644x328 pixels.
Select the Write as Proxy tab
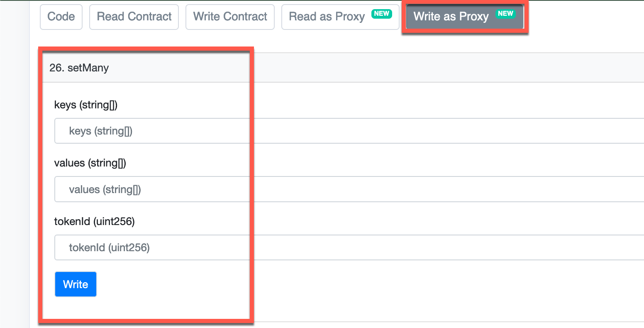coord(451,17)
